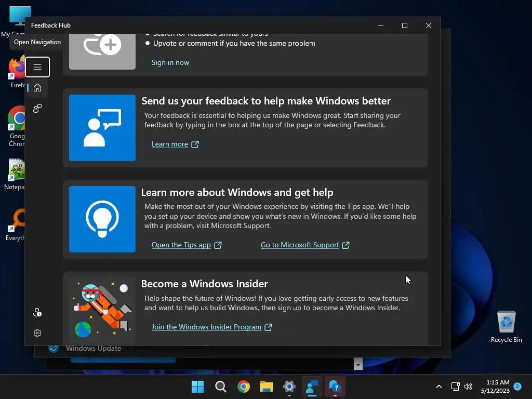The width and height of the screenshot is (532, 399).
Task: Select Google Chrome desktop shortcut
Action: [x=16, y=126]
